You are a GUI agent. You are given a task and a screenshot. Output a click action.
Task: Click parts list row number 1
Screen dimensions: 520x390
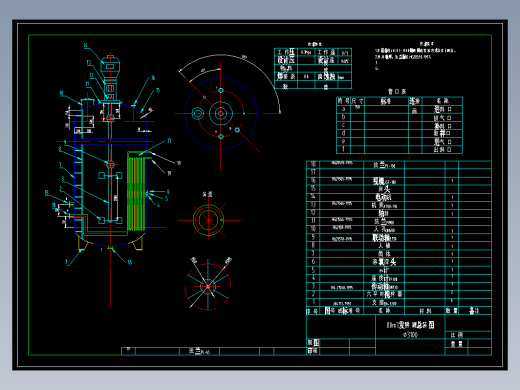coord(399,302)
